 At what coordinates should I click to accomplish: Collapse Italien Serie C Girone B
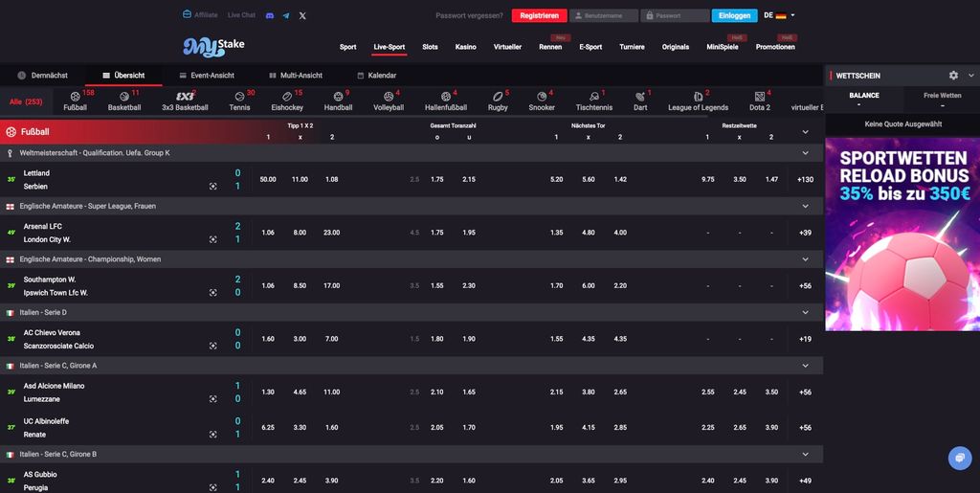[x=805, y=455]
